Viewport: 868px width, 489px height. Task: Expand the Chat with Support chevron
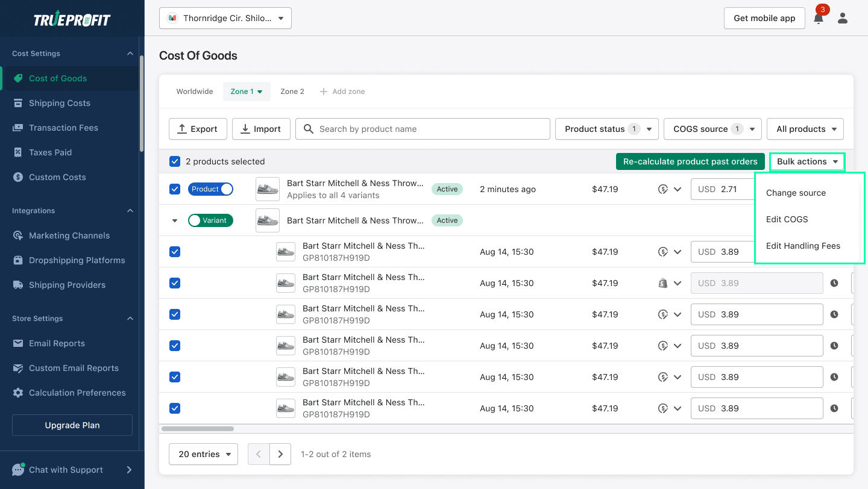(x=129, y=470)
